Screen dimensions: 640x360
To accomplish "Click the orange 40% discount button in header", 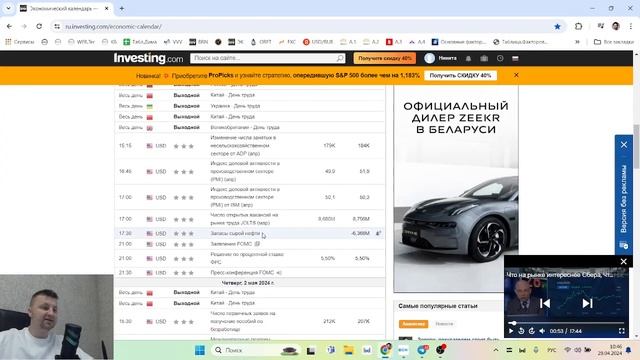I will [384, 58].
